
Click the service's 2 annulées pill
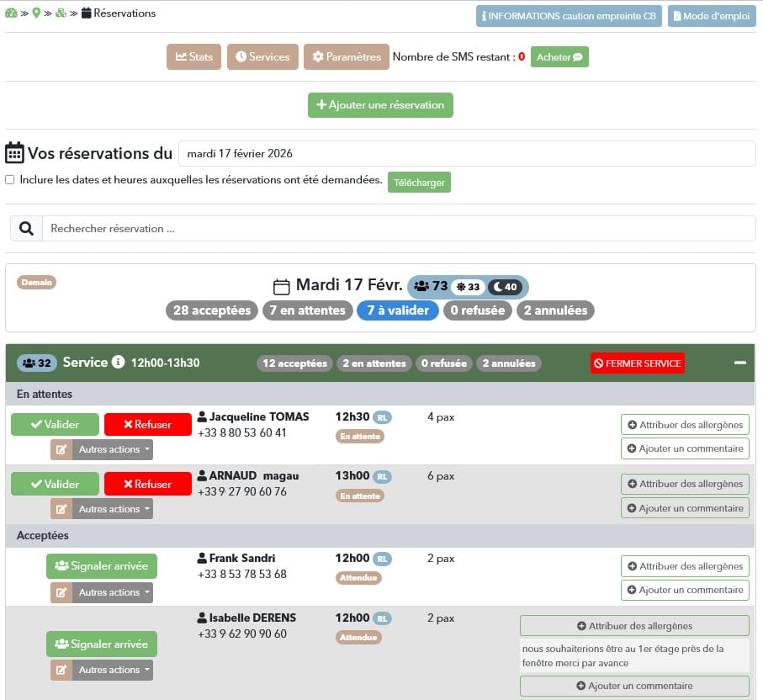508,363
